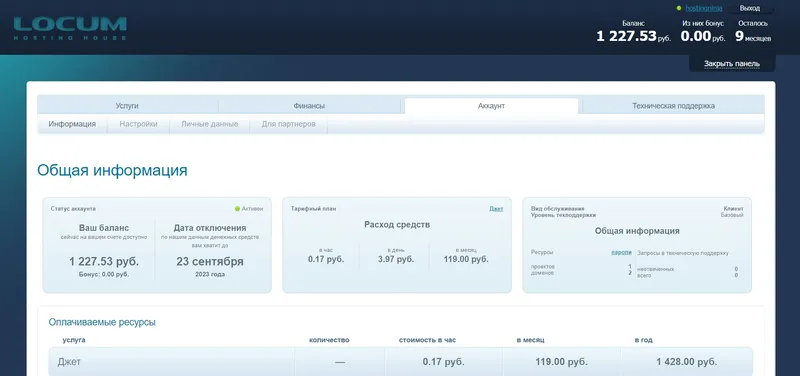Image resolution: width=800 pixels, height=376 pixels.
Task: Open the Для партнеров sub-tab
Action: 288,124
